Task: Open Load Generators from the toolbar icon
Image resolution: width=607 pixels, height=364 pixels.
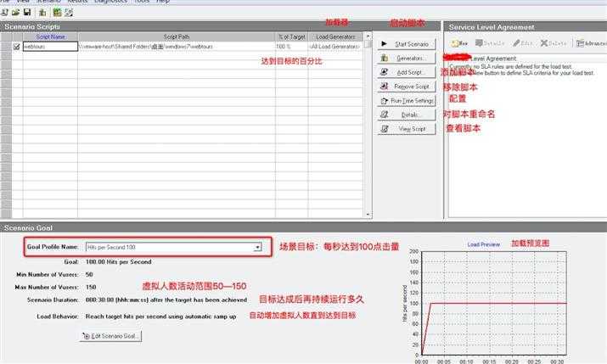Action: 42,13
